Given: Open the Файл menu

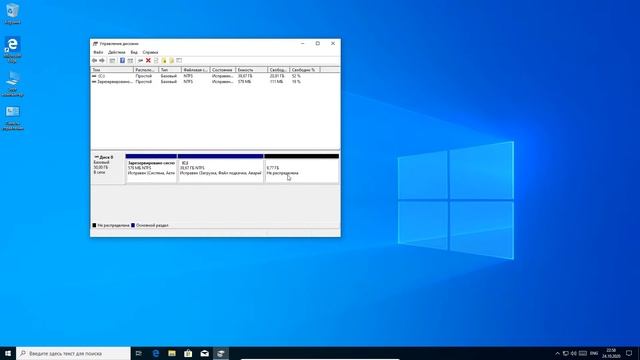Looking at the screenshot, I should (98, 52).
